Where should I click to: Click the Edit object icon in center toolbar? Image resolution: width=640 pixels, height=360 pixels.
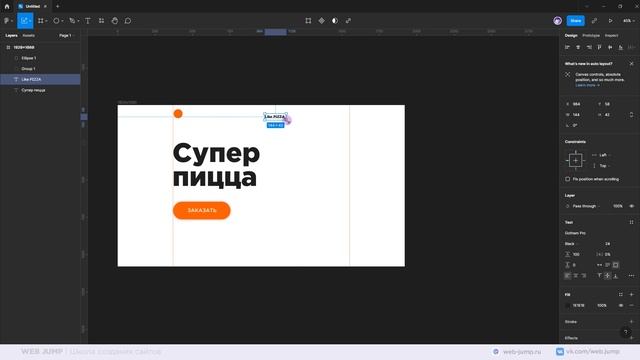click(x=308, y=20)
